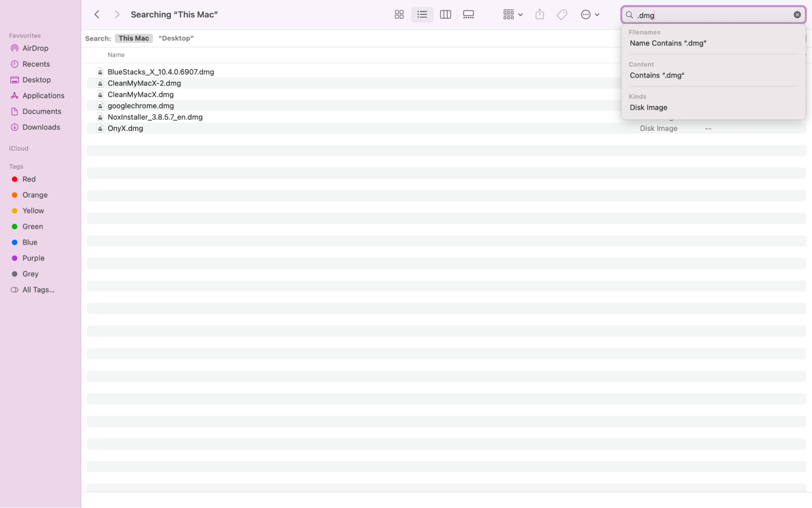This screenshot has height=508, width=812.
Task: Click the Edit Tags icon
Action: 562,15
